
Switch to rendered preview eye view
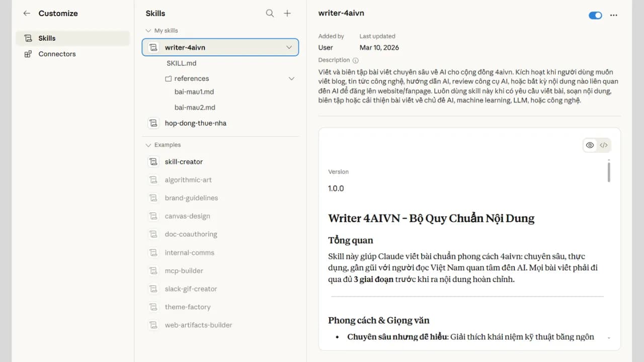[x=590, y=145]
